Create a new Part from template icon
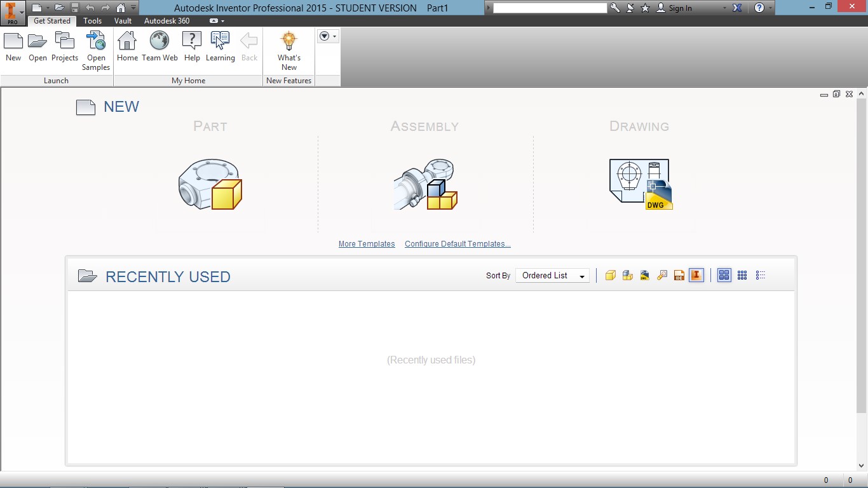 [210, 184]
